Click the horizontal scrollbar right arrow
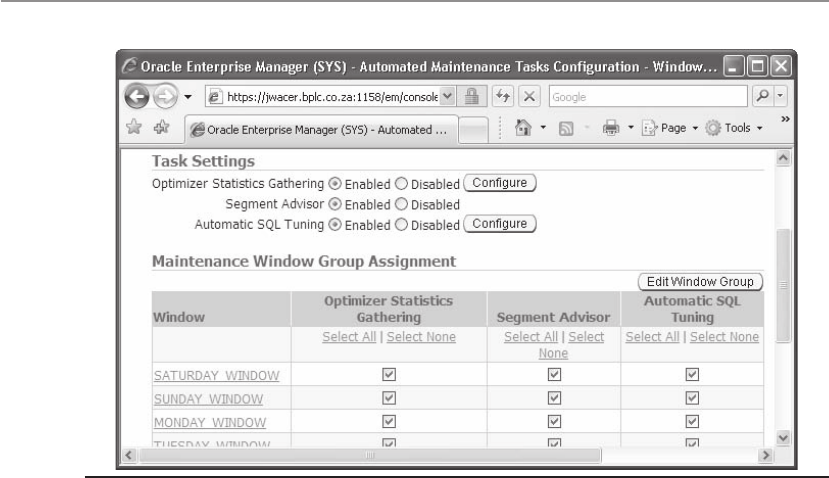 click(x=765, y=455)
